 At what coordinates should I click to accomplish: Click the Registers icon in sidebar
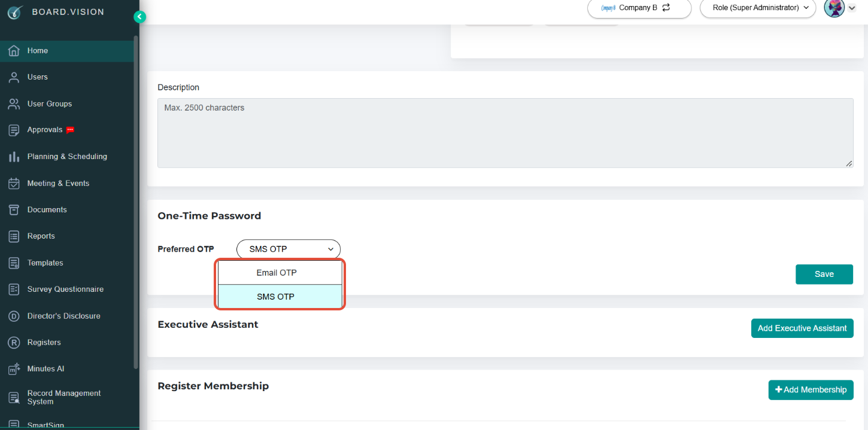click(x=14, y=343)
